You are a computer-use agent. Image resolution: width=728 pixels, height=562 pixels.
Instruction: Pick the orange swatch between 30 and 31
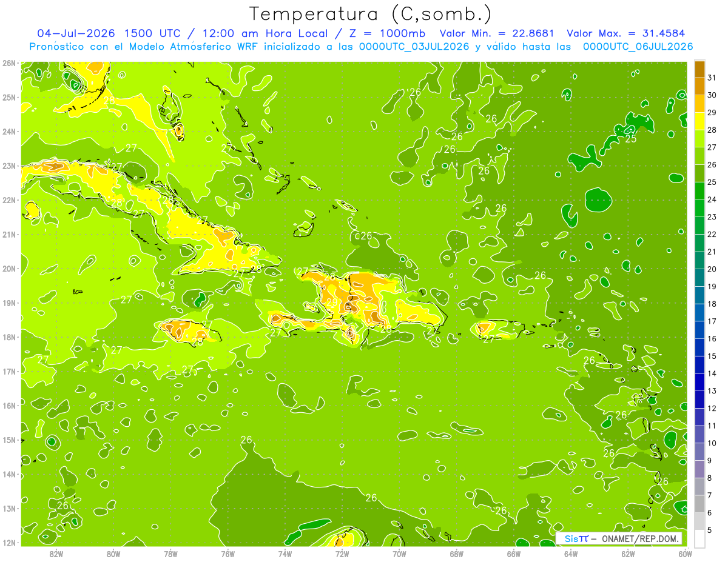(699, 87)
